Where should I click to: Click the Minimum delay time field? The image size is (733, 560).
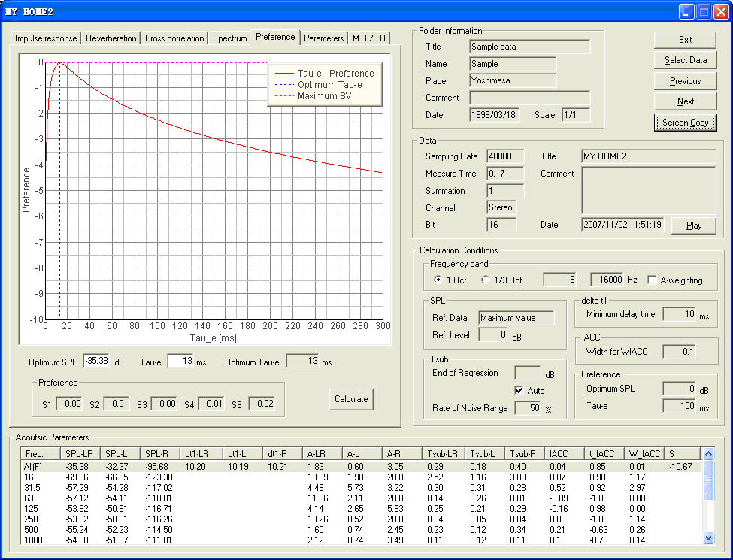680,314
